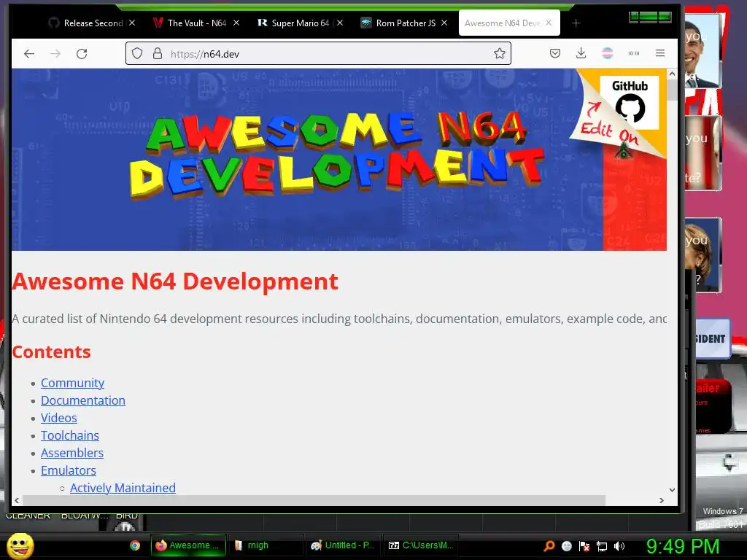The image size is (747, 560).
Task: Switch to the Super Mario 64 tab
Action: click(x=300, y=23)
